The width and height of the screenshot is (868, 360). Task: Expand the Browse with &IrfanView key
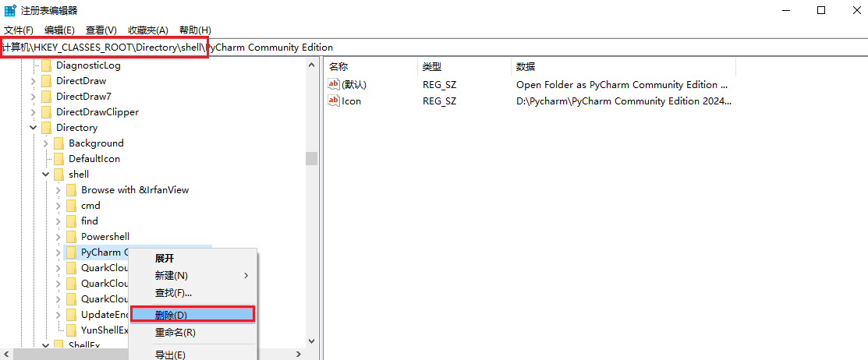pyautogui.click(x=58, y=190)
